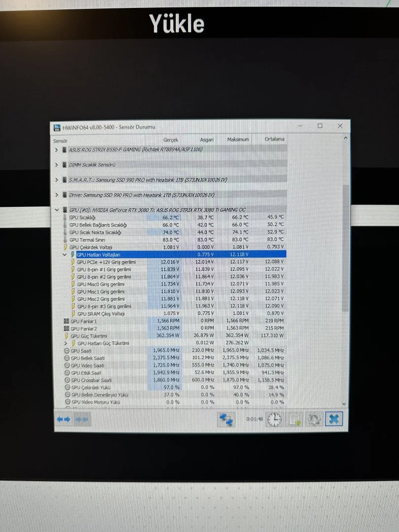Click the expand/collapse arrows button in bottom toolbar

pyautogui.click(x=64, y=419)
